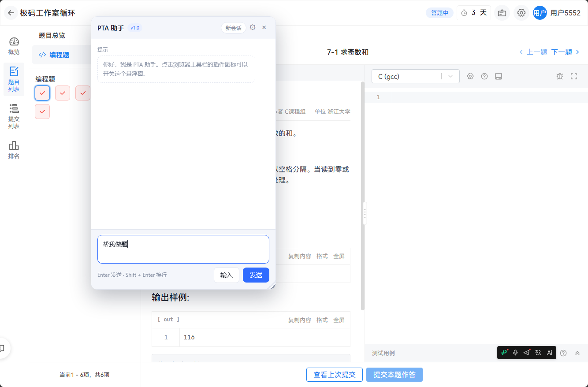This screenshot has width=588, height=387.
Task: Open the 用户5552 account avatar
Action: [x=540, y=13]
